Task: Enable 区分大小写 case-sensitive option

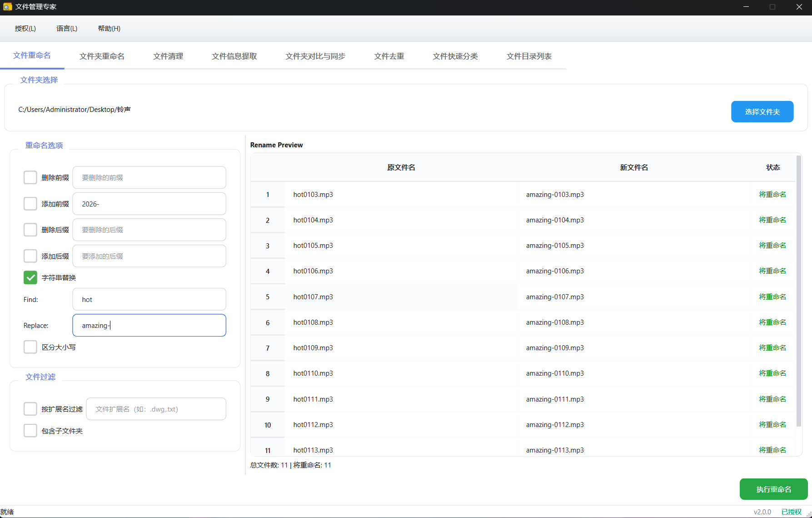Action: tap(30, 347)
